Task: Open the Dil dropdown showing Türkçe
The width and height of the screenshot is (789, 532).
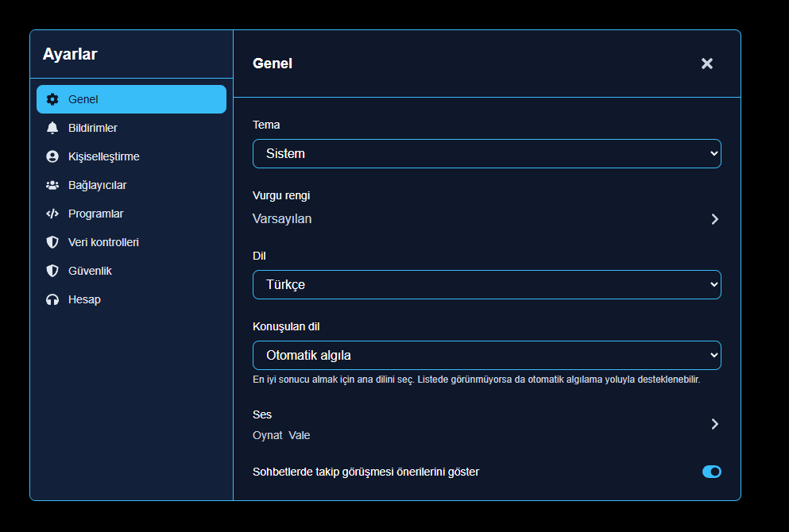Action: click(486, 284)
